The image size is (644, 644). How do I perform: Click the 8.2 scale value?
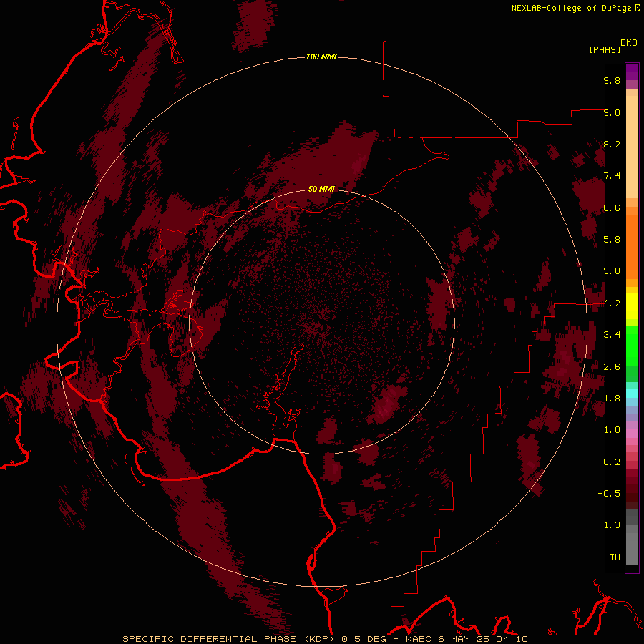tap(612, 144)
